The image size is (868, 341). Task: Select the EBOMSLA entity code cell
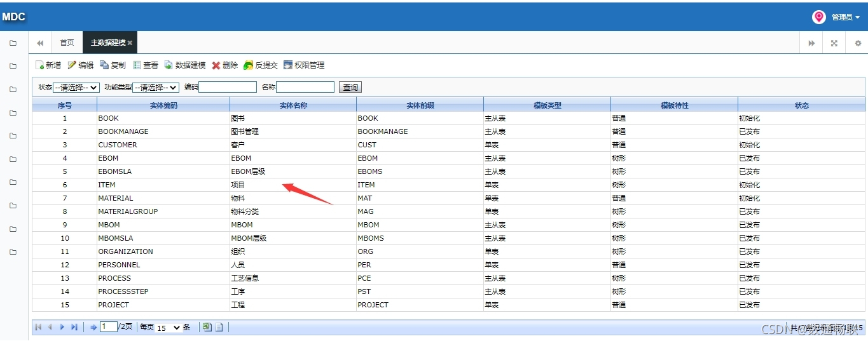click(x=163, y=171)
